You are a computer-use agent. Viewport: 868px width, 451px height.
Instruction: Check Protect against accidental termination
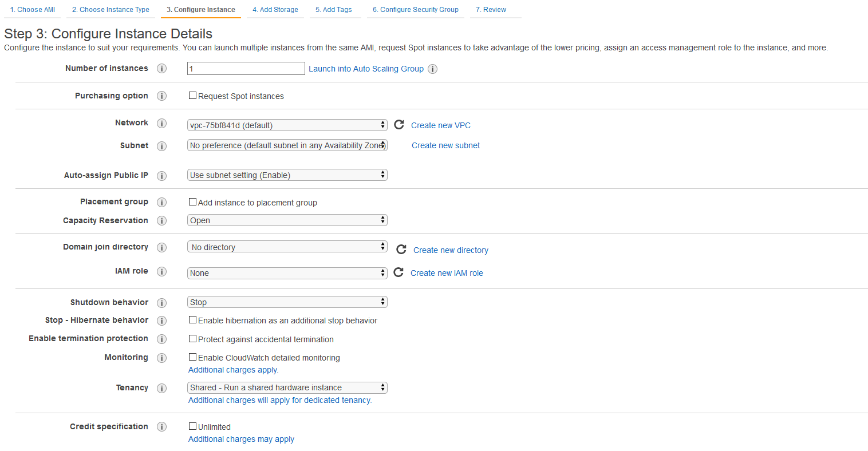193,339
